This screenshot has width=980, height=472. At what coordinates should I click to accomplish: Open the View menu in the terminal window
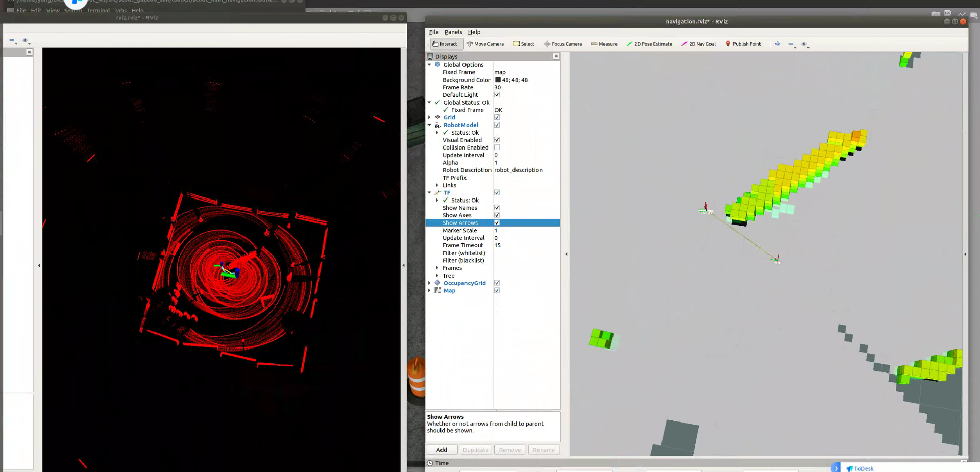coord(53,10)
